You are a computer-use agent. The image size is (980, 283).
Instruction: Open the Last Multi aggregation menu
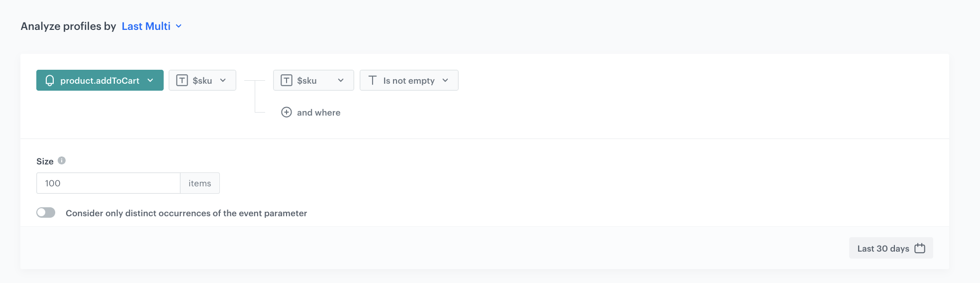pos(146,26)
